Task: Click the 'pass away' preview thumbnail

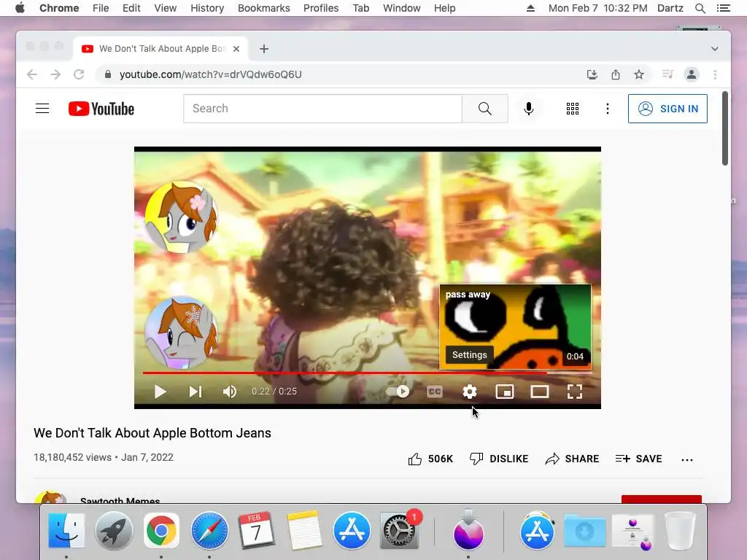Action: 515,327
